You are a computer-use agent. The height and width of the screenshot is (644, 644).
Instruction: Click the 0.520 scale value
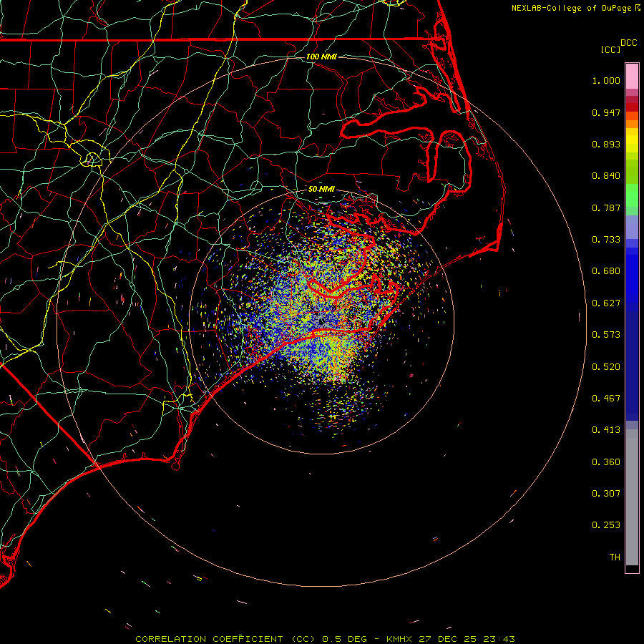[x=606, y=367]
